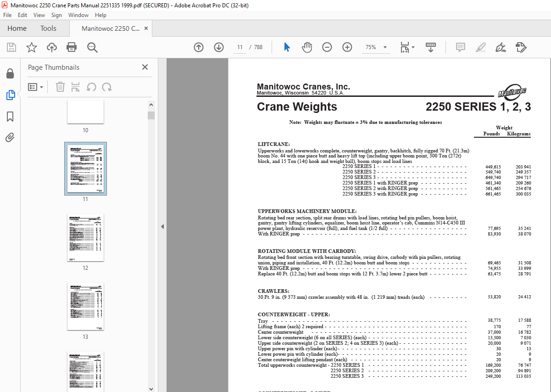Open the security lock panel icon
This screenshot has height=392, width=551.
tap(10, 74)
